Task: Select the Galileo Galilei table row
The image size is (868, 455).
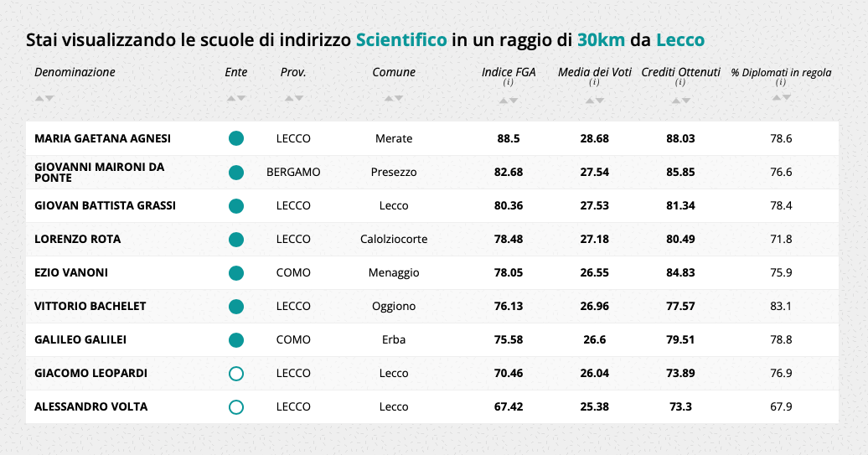Action: click(431, 339)
